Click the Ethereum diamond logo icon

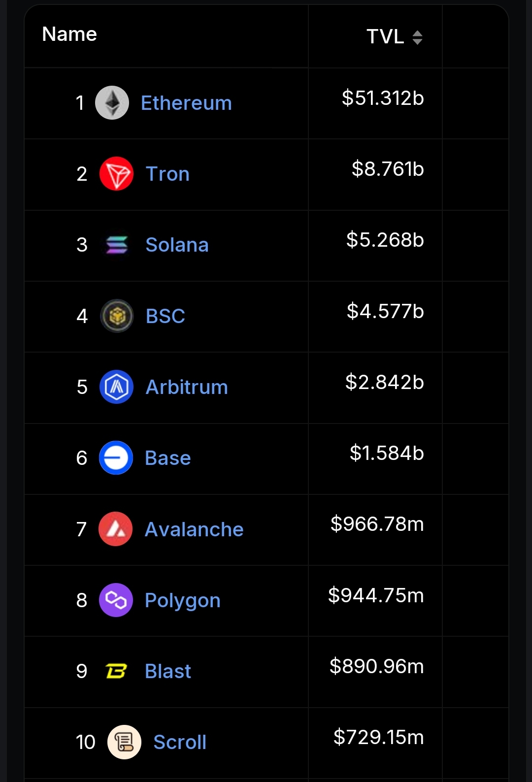click(x=112, y=103)
